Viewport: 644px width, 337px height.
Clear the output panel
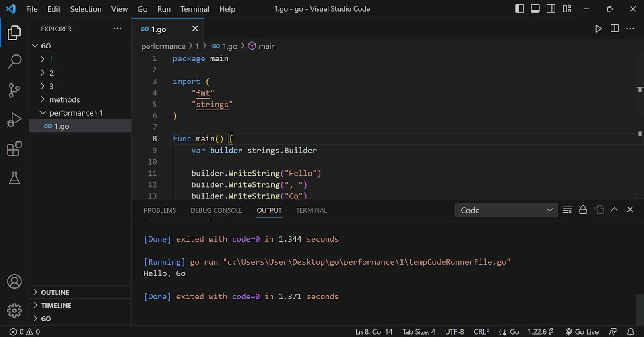pyautogui.click(x=567, y=210)
